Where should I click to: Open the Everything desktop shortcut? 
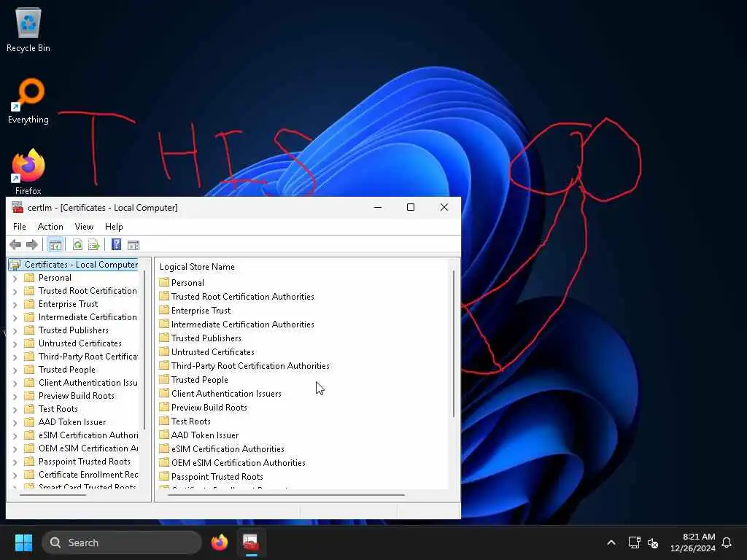tap(28, 101)
